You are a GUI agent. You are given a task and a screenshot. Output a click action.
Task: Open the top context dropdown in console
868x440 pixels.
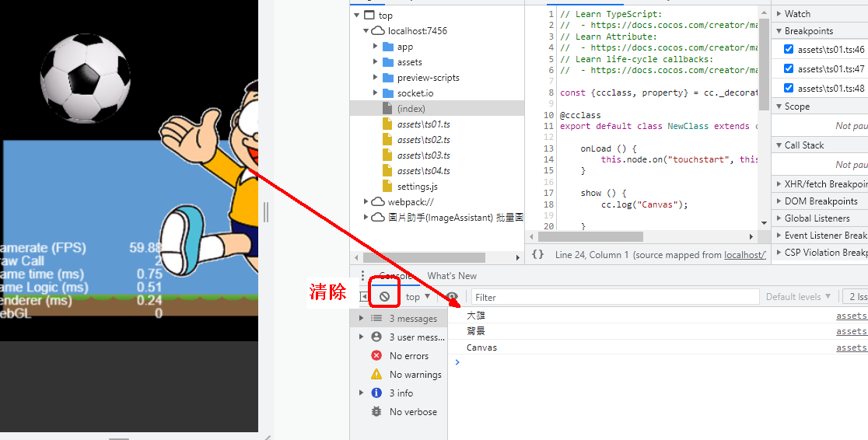pyautogui.click(x=418, y=297)
